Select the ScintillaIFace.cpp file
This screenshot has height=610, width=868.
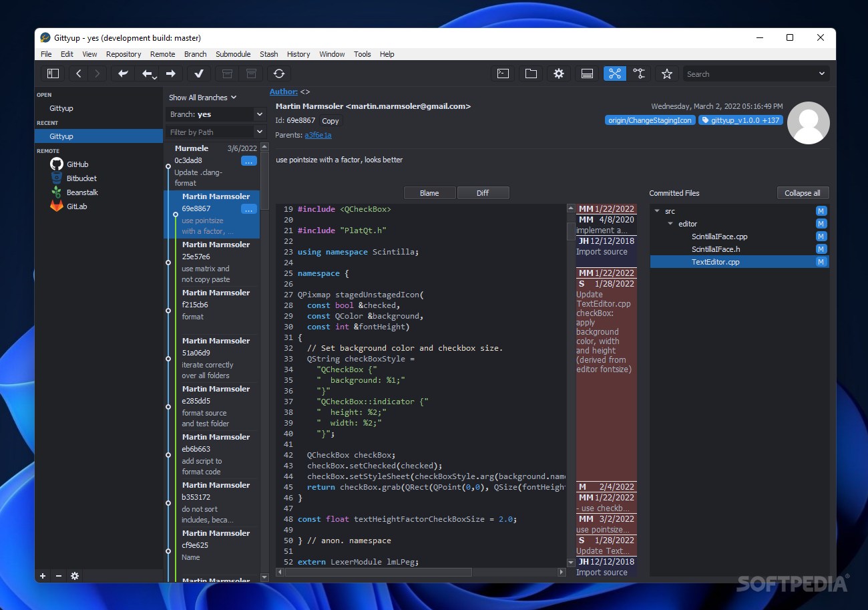coord(720,237)
